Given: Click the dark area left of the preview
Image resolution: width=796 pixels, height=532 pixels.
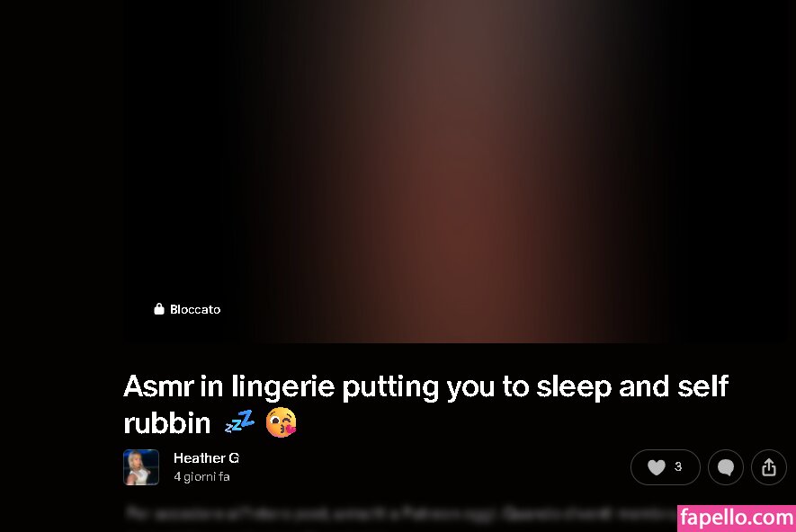Looking at the screenshot, I should [x=61, y=172].
